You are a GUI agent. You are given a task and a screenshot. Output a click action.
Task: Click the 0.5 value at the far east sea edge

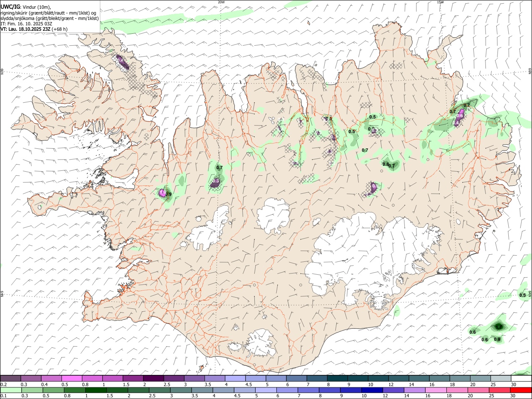[522, 295]
